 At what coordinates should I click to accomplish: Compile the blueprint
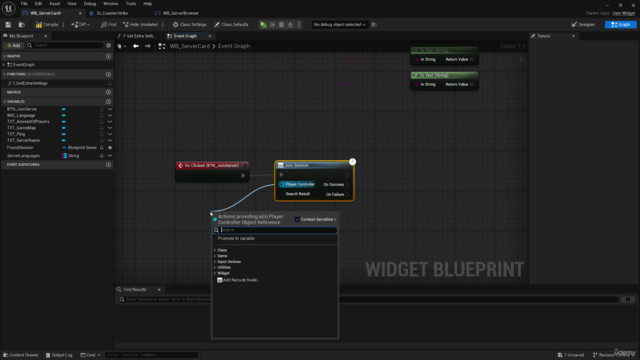47,24
